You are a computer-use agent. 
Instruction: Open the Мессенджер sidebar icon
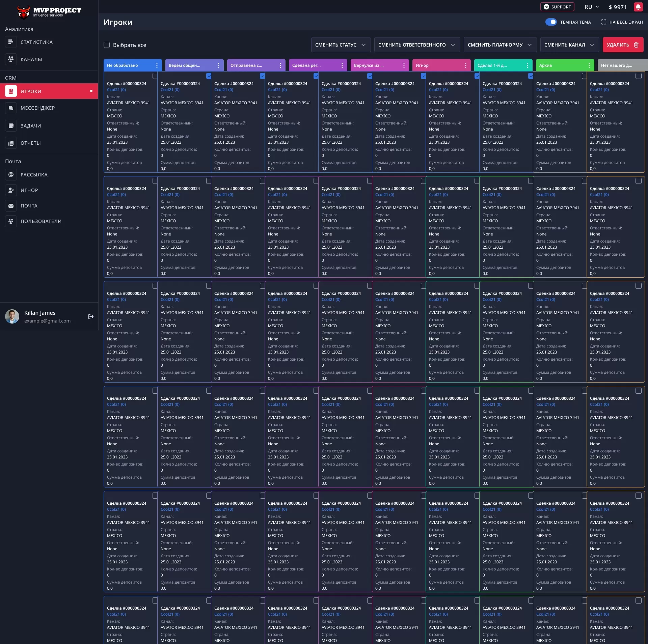pyautogui.click(x=11, y=108)
